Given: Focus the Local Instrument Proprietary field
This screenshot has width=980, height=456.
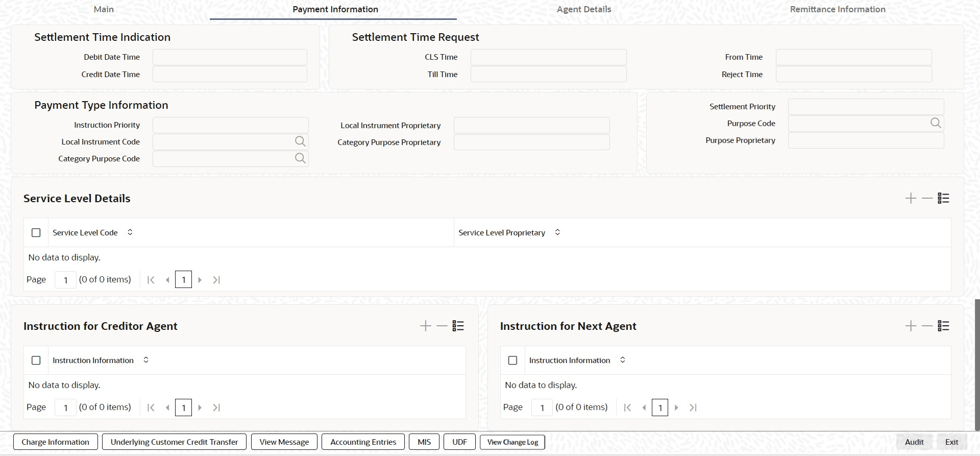Looking at the screenshot, I should tap(531, 125).
